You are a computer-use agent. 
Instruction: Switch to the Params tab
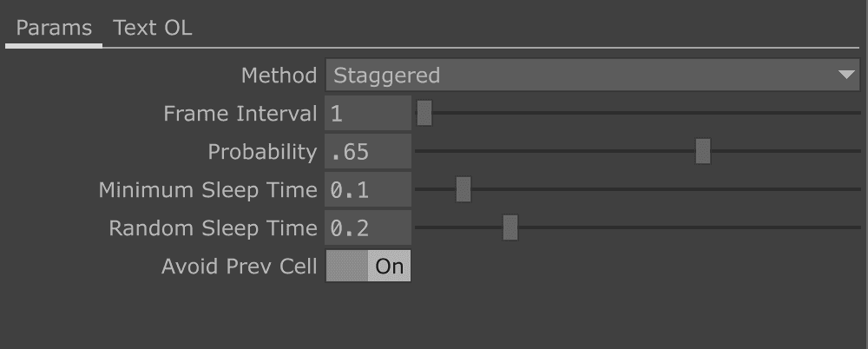(54, 28)
